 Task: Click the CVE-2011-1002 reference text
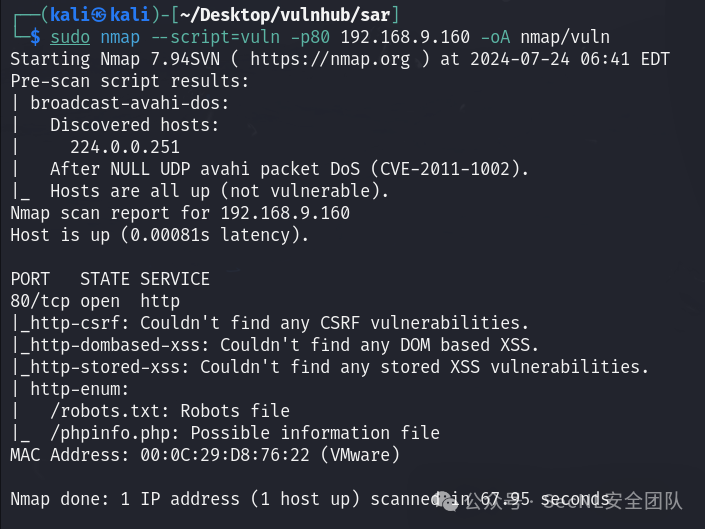(x=445, y=169)
